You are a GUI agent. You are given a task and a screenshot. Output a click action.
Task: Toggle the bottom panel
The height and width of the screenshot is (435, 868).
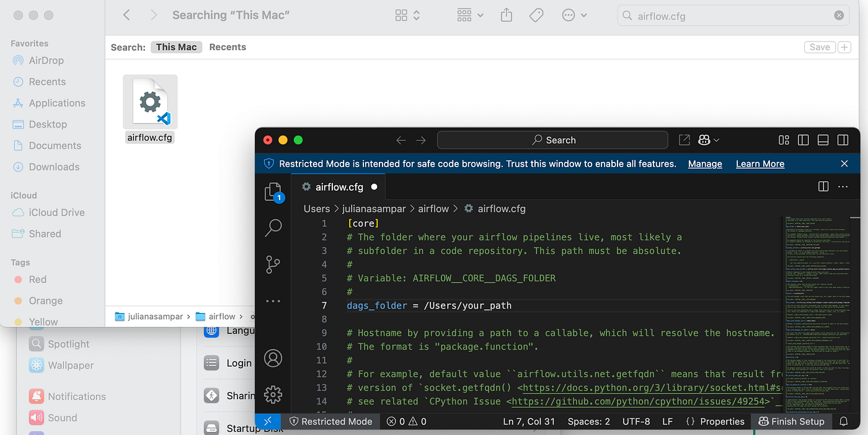823,140
